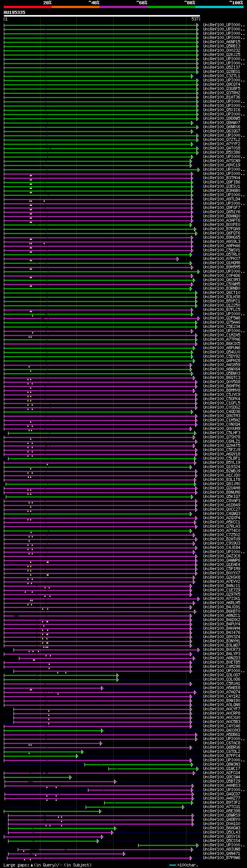Click the white query sequence bar
The width and height of the screenshot is (247, 868).
coord(102,16)
